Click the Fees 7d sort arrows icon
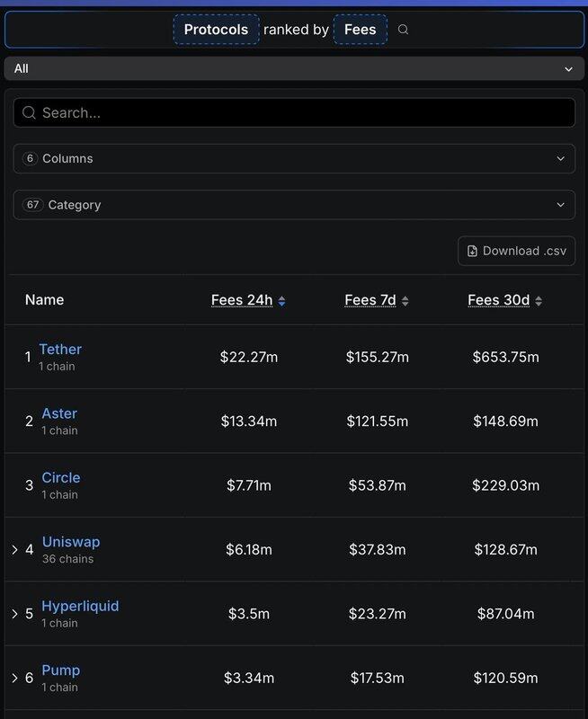This screenshot has width=588, height=719. [405, 301]
